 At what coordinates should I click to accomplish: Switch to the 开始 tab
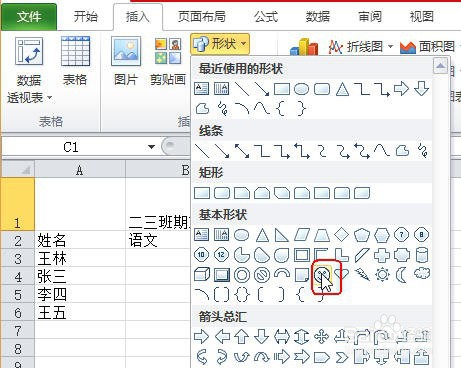[x=86, y=16]
